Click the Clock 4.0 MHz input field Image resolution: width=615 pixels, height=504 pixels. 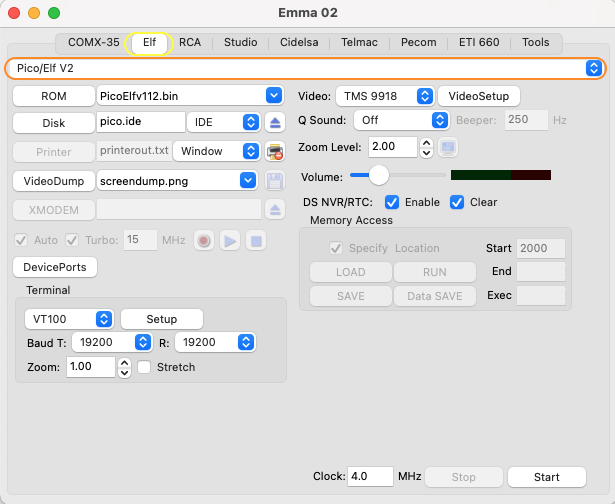(370, 477)
